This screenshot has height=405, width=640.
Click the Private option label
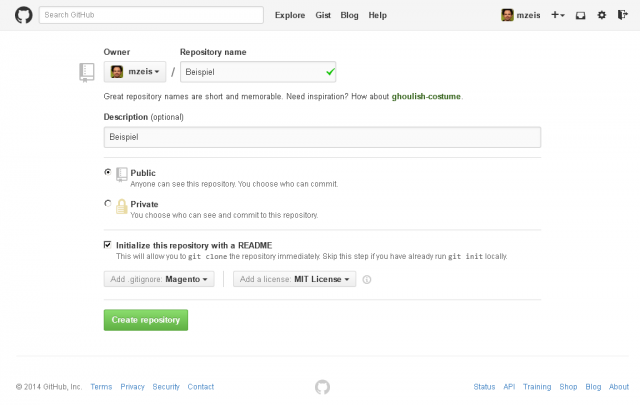click(144, 204)
